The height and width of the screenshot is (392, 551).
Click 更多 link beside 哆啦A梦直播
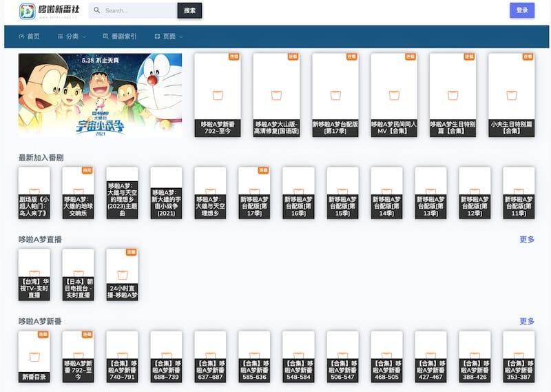527,240
